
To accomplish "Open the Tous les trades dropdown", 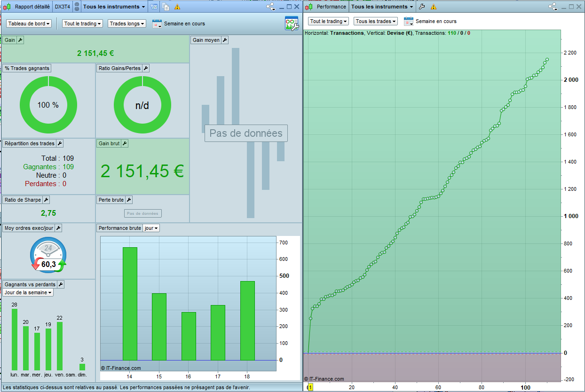I will [375, 21].
